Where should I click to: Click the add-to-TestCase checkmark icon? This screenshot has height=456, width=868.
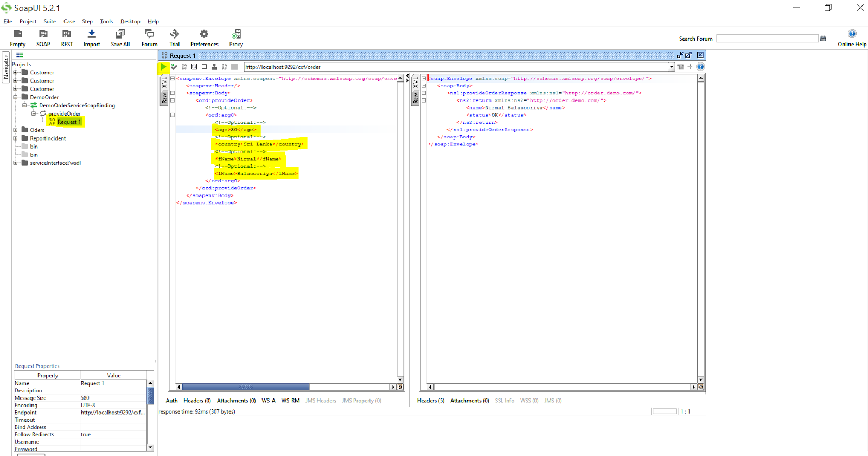174,67
